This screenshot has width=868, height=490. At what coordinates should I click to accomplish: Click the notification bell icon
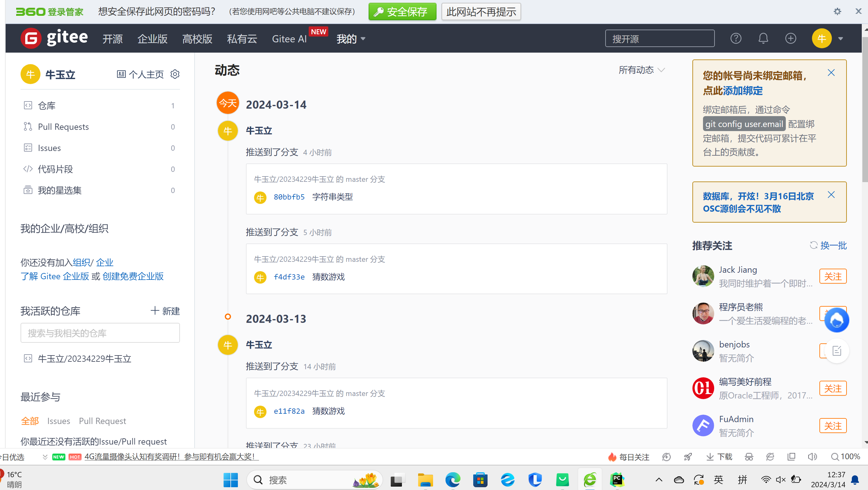tap(763, 38)
